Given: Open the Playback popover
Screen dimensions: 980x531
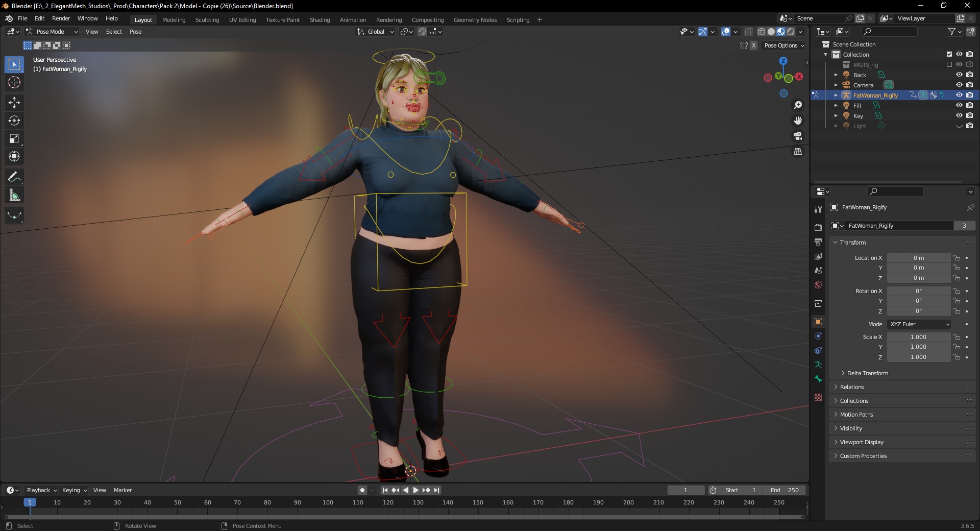Looking at the screenshot, I should [41, 490].
